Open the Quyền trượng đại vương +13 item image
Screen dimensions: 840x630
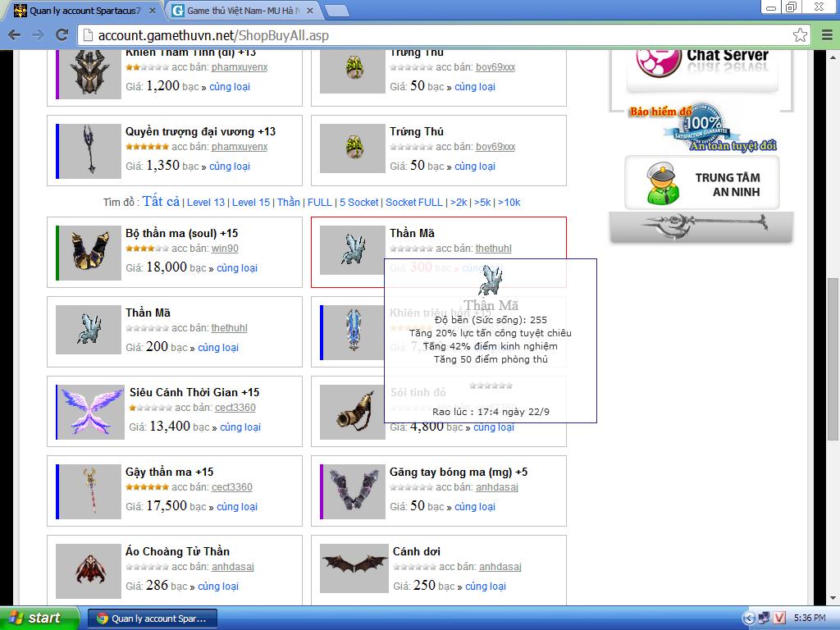pos(89,151)
